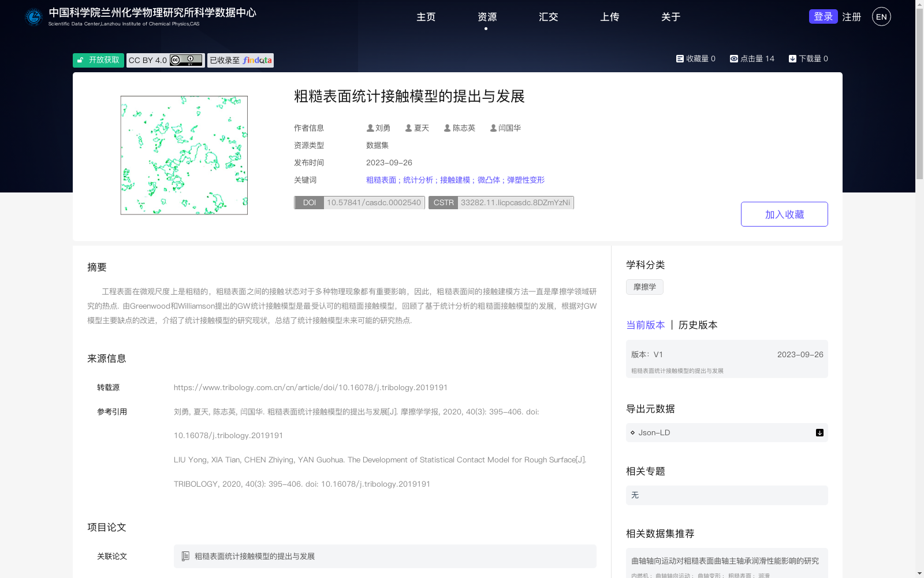The width and height of the screenshot is (924, 578).
Task: Open recommended dataset 曲轴轴向运动对粗糙表面
Action: [x=725, y=561]
